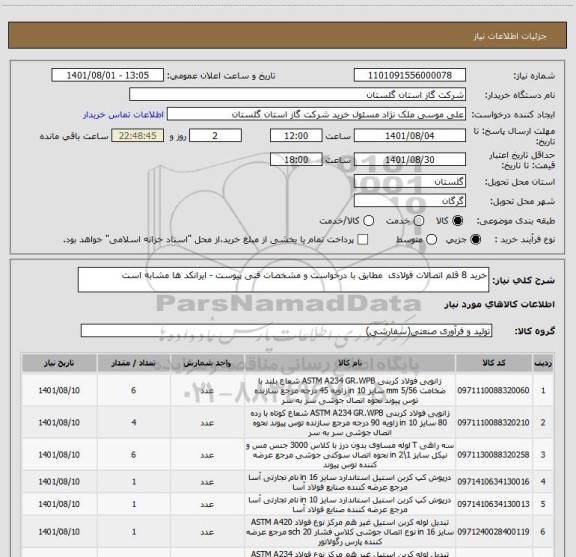Click the response deadline date 1401/08/04
Image resolution: width=576 pixels, height=557 pixels.
pos(410,136)
